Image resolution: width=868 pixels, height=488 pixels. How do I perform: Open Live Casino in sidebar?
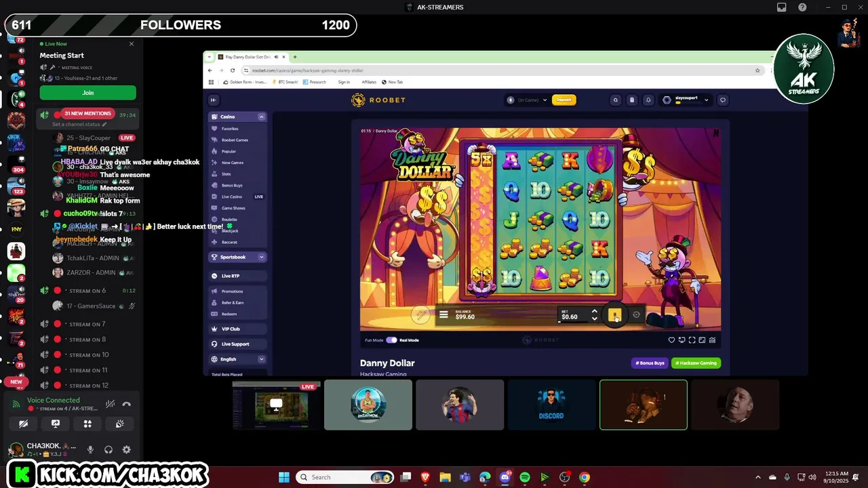[232, 197]
